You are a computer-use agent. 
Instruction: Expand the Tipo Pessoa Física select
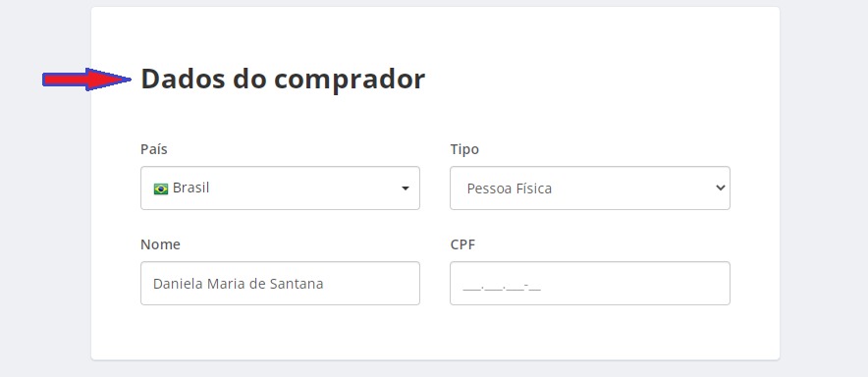pos(589,188)
